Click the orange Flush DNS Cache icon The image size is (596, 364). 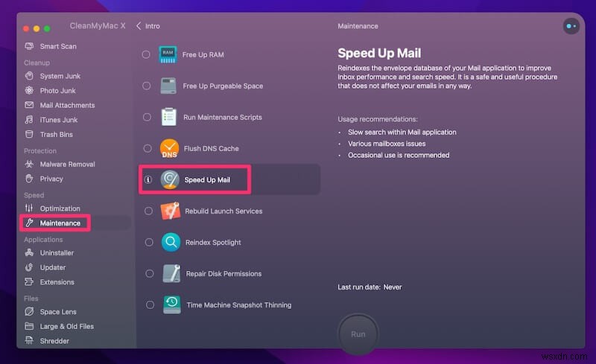169,148
